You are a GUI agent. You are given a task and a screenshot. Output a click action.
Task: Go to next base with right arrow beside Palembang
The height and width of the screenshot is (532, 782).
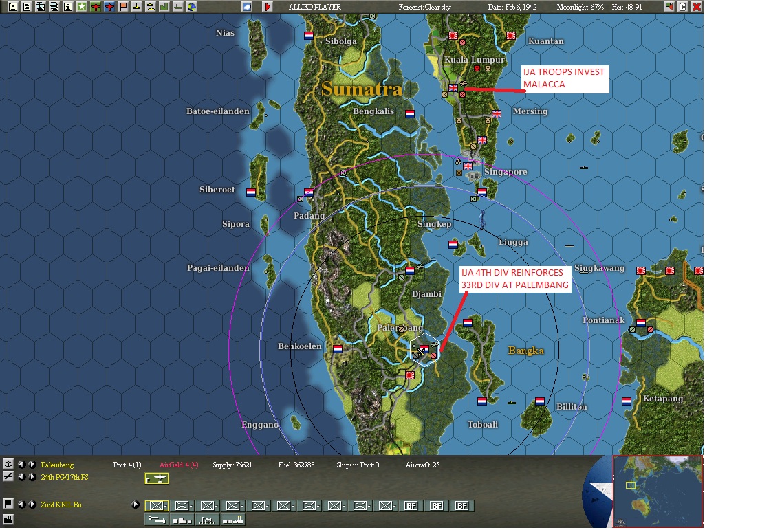(x=32, y=464)
